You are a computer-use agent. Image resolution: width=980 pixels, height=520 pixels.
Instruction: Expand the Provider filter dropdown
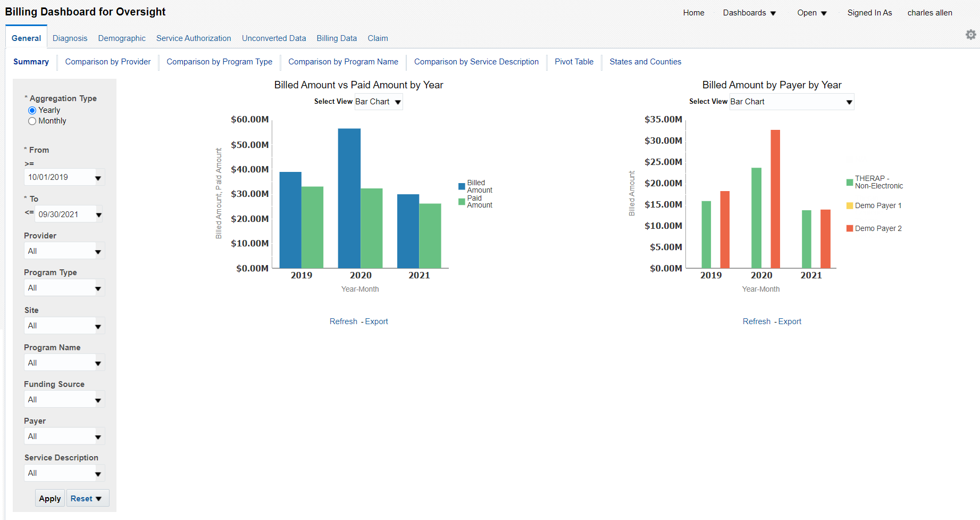(98, 250)
